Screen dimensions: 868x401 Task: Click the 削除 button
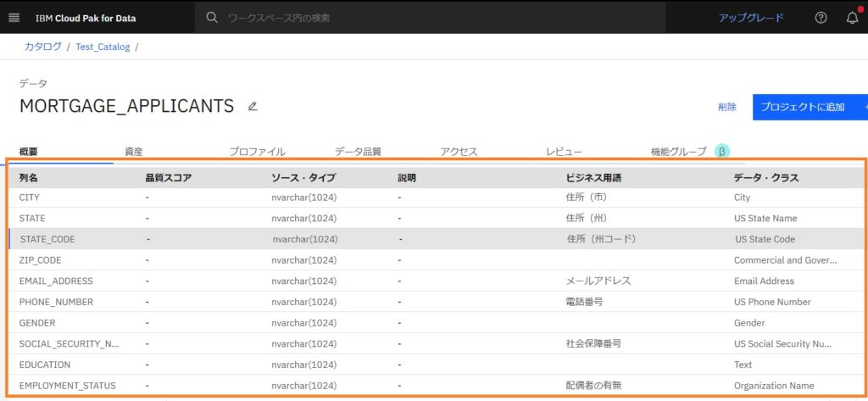point(727,107)
